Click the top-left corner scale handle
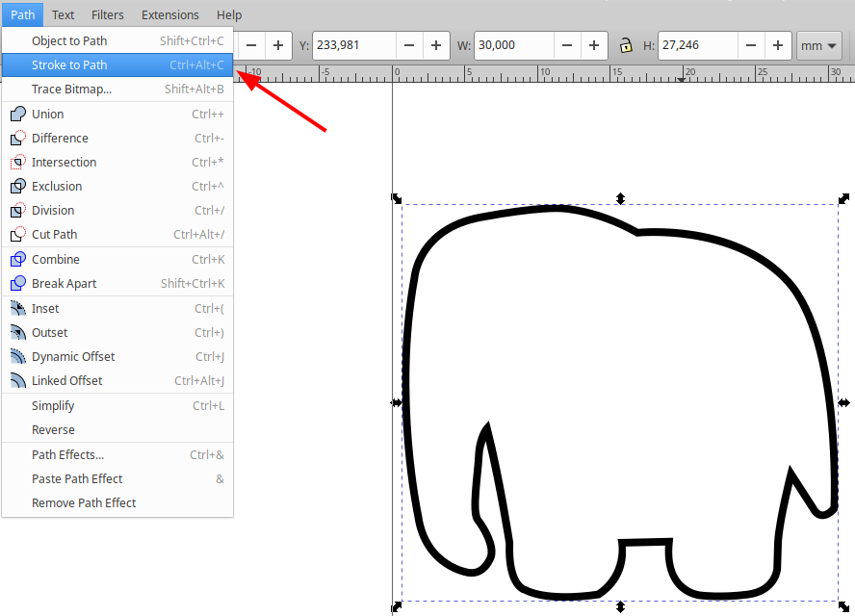Image resolution: width=855 pixels, height=616 pixels. (397, 198)
